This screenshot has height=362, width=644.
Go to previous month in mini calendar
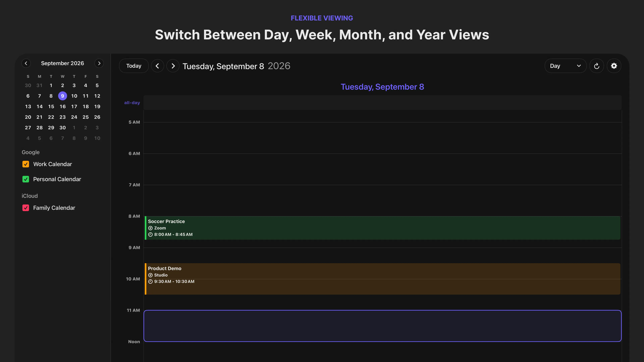pyautogui.click(x=26, y=63)
